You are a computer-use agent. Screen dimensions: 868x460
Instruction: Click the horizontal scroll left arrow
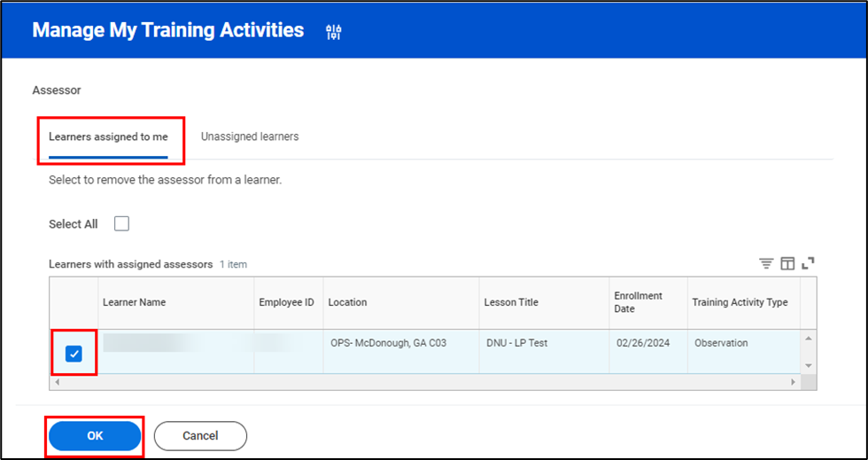(x=58, y=382)
